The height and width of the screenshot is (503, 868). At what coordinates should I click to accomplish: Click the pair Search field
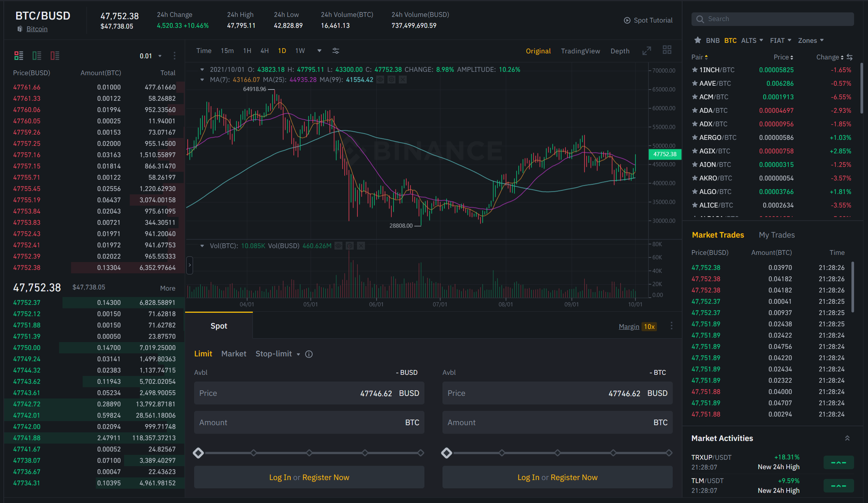(772, 19)
